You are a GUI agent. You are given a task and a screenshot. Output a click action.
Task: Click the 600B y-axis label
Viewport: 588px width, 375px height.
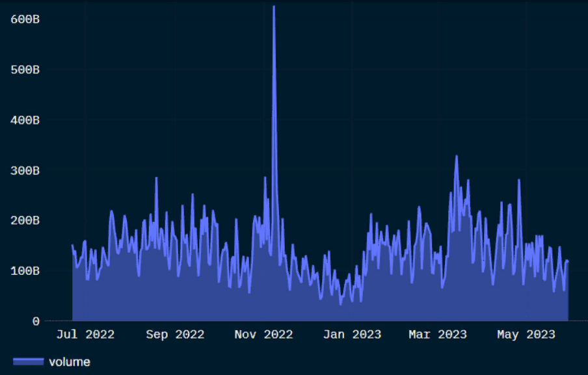coord(25,19)
